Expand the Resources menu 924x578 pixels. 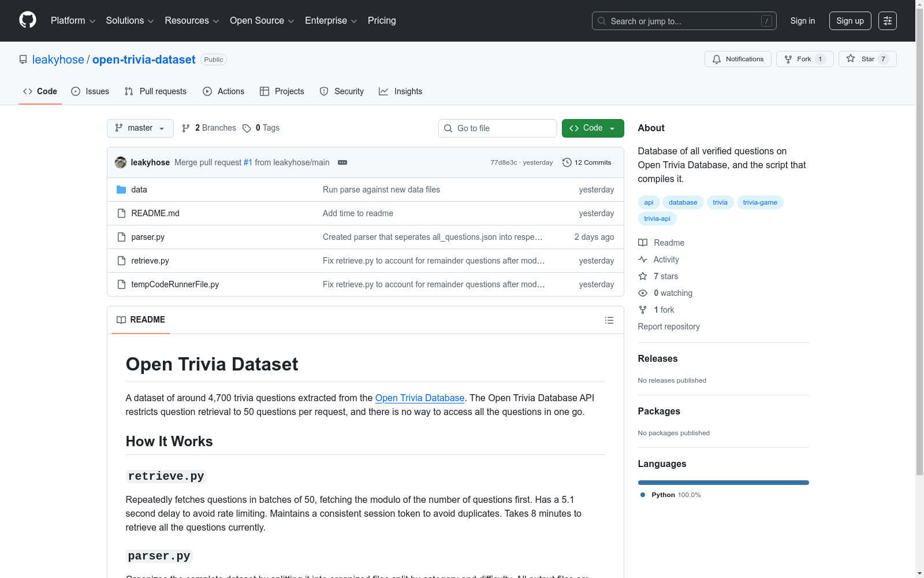tap(192, 21)
